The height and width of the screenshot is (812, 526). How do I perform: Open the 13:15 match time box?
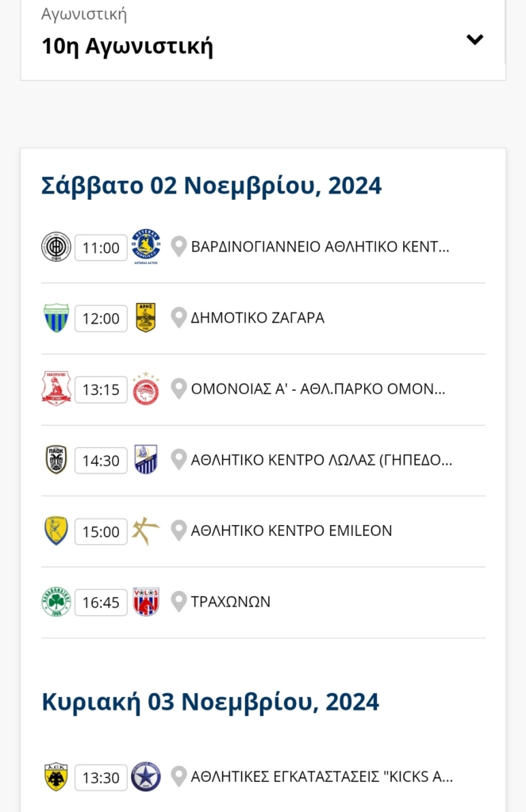[101, 389]
